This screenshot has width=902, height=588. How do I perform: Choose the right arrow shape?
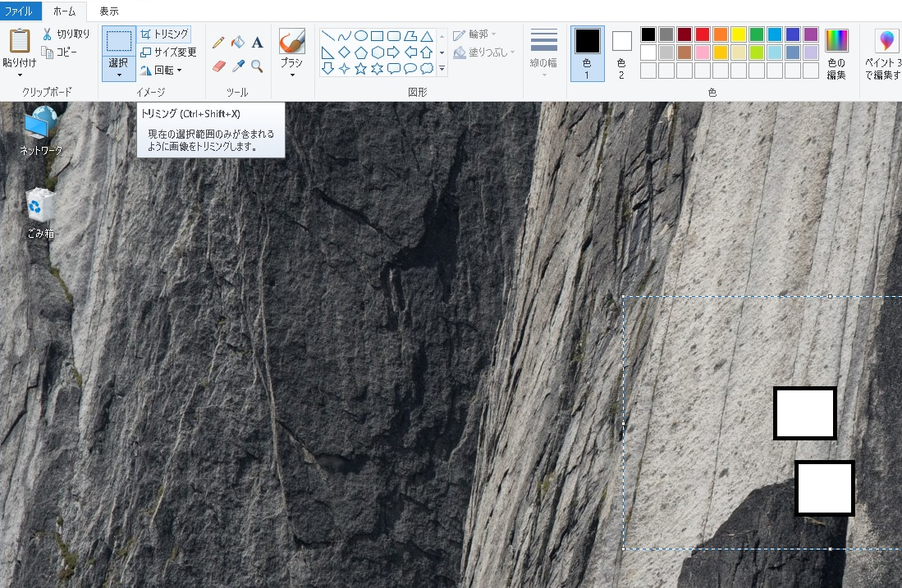tap(394, 52)
